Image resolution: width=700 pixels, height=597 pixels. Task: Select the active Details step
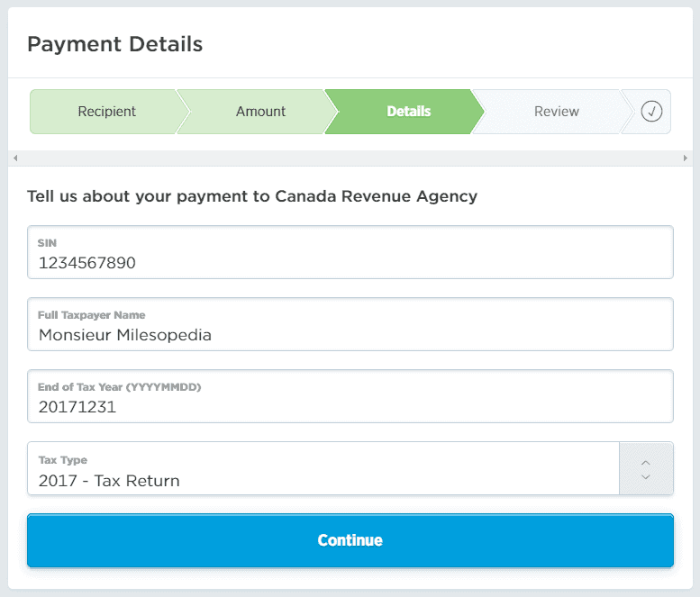408,112
